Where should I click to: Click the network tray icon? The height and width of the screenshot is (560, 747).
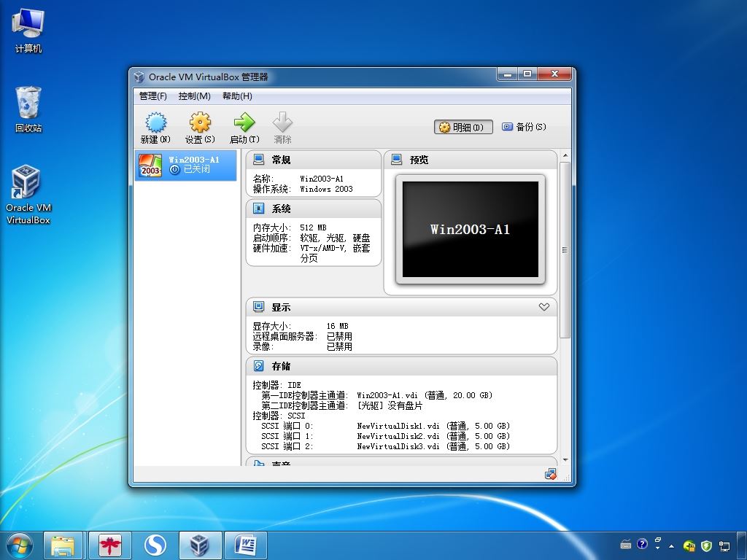(724, 545)
